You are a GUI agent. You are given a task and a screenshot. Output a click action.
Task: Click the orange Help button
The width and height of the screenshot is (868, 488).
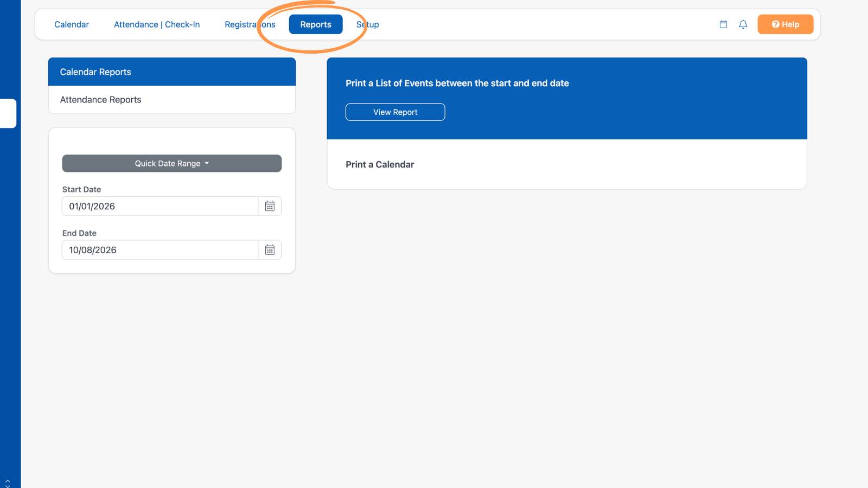coord(785,24)
